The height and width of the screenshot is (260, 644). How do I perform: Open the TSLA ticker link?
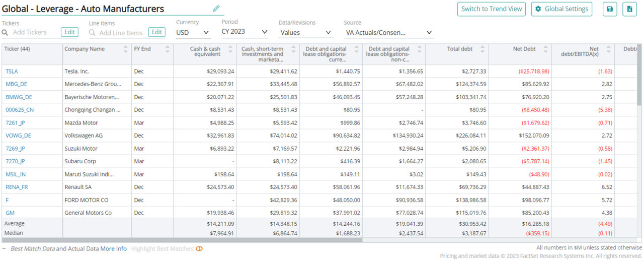coord(12,72)
